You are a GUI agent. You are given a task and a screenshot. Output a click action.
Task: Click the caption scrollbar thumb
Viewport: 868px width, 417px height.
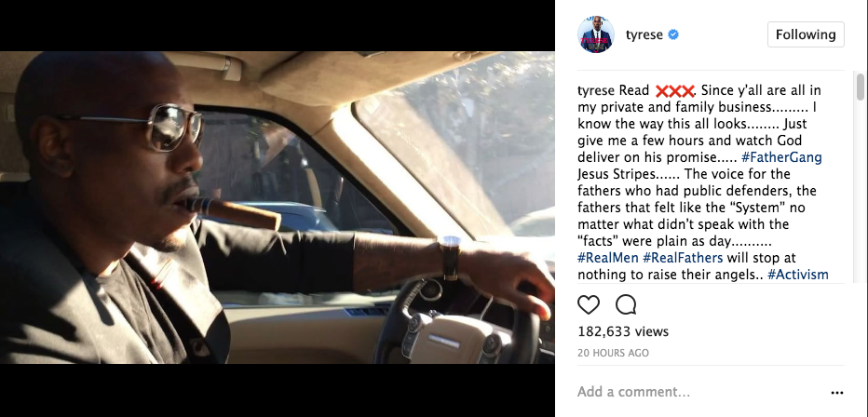(860, 87)
